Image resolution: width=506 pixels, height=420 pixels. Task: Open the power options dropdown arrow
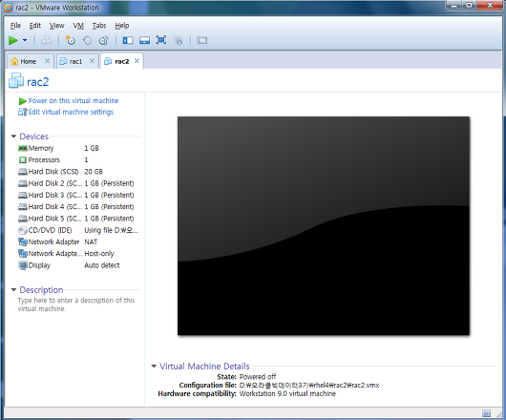(x=25, y=40)
